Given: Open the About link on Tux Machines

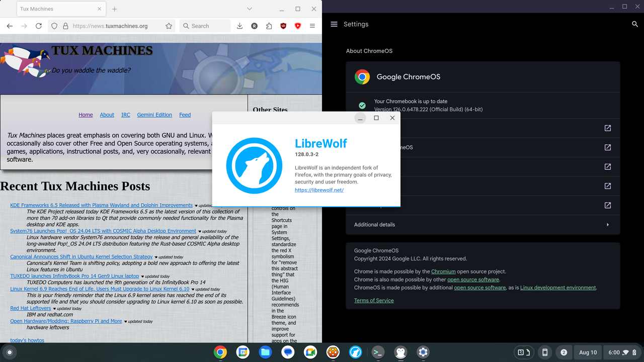Looking at the screenshot, I should (x=107, y=115).
